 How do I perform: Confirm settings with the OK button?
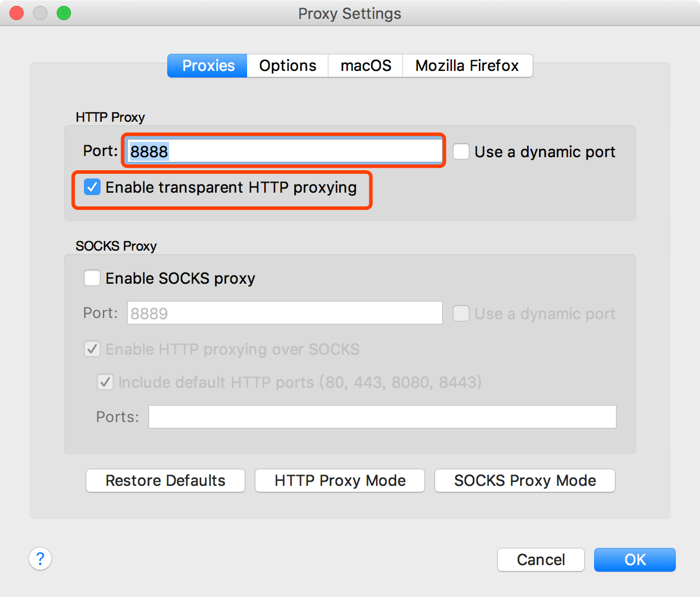(x=634, y=560)
